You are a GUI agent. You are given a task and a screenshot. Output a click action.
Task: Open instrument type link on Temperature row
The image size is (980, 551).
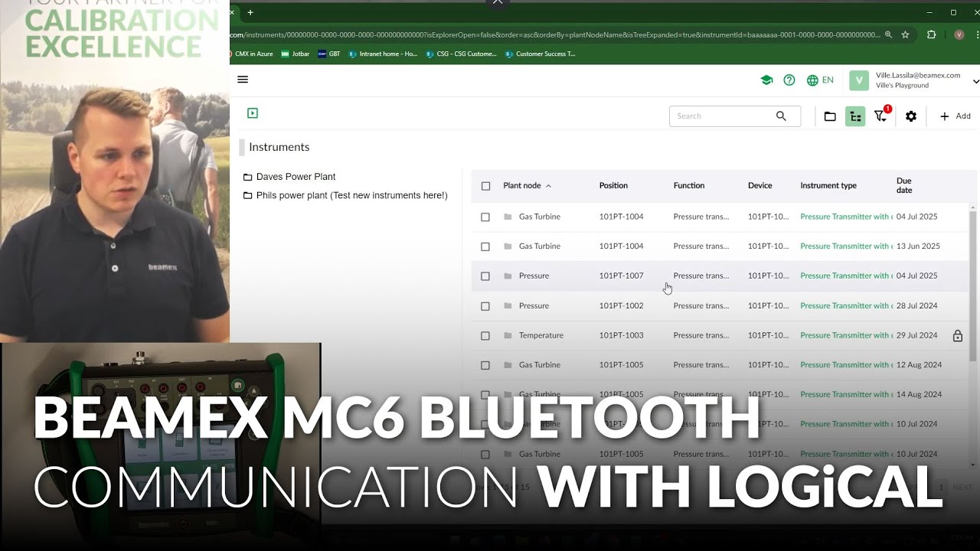pyautogui.click(x=846, y=336)
